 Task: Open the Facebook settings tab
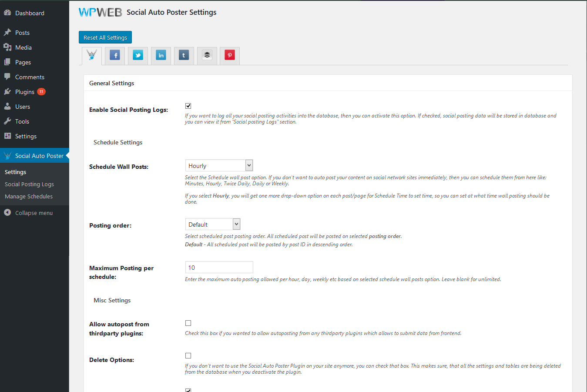(x=115, y=55)
